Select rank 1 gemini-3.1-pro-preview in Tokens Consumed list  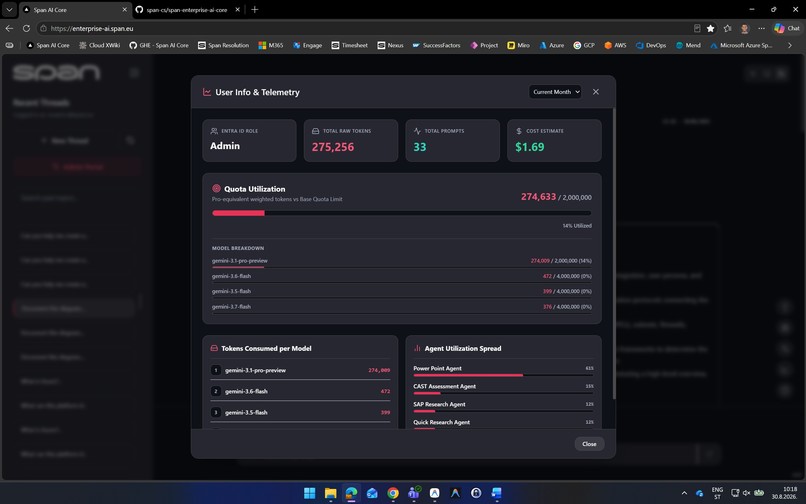point(300,370)
